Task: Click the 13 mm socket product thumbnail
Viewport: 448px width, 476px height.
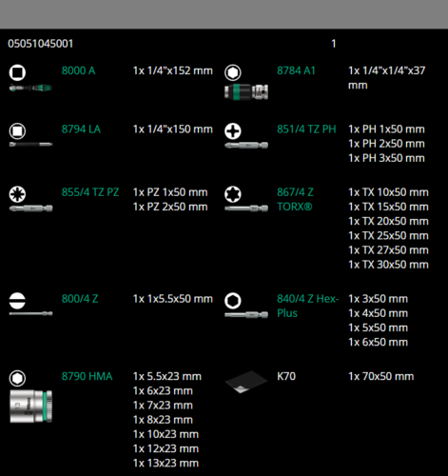Action: [x=30, y=407]
